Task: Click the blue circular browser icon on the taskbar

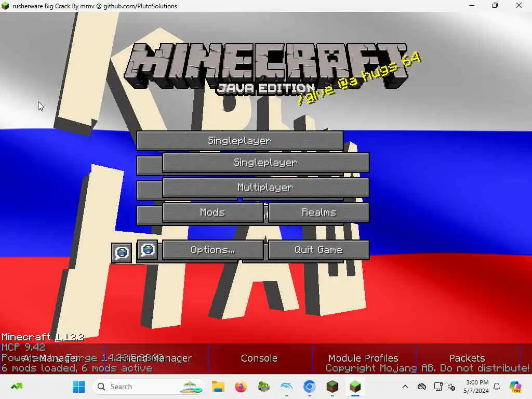Action: tap(310, 387)
